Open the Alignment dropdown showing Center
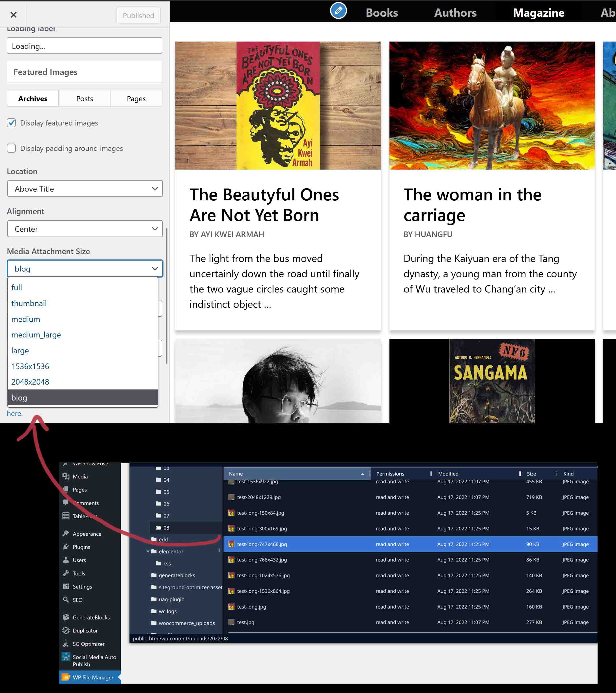This screenshot has width=616, height=693. coord(85,229)
